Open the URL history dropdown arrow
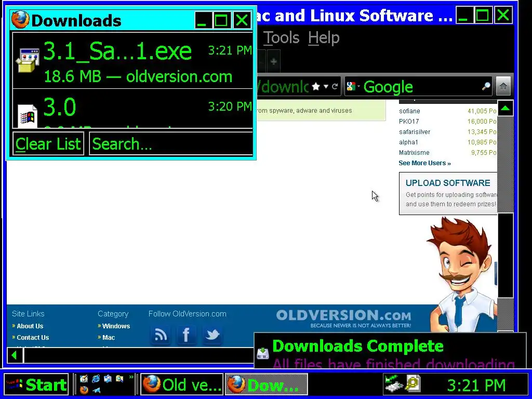Image resolution: width=532 pixels, height=399 pixels. (326, 87)
